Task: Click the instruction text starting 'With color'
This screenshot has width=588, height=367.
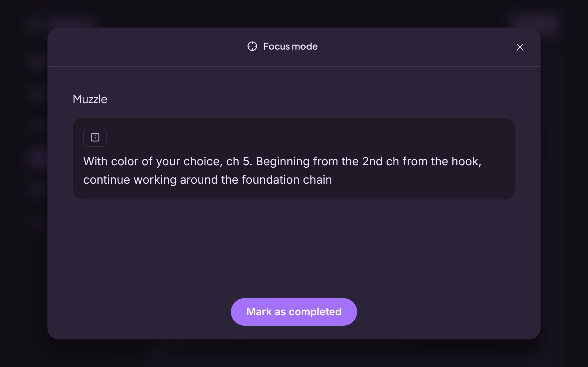Action: click(x=282, y=170)
